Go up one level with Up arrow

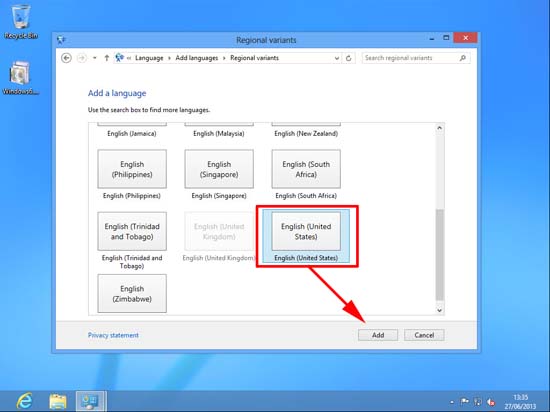tap(107, 58)
